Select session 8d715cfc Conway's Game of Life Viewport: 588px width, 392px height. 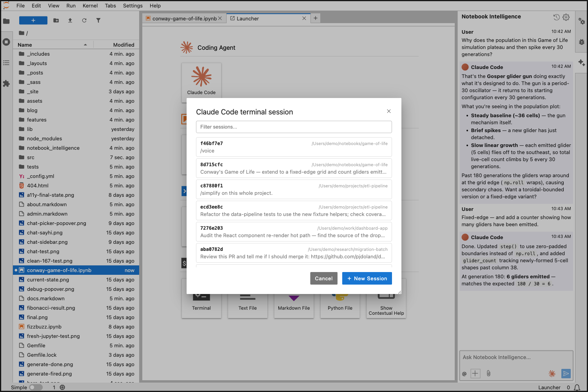tap(294, 168)
